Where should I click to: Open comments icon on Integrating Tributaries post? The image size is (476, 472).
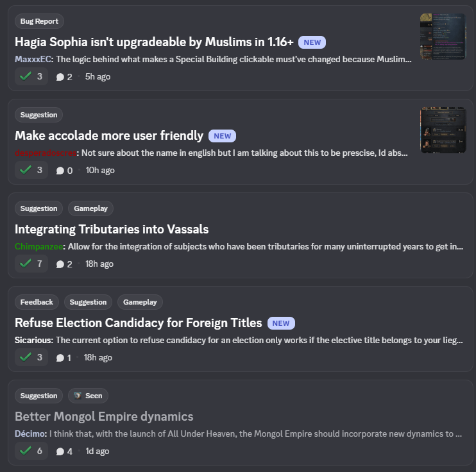coord(60,264)
